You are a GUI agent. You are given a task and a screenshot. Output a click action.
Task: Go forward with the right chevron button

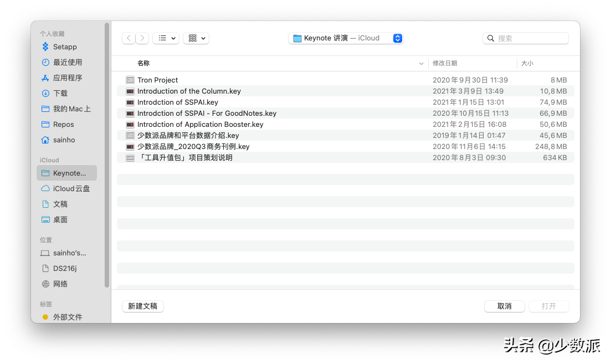(142, 38)
